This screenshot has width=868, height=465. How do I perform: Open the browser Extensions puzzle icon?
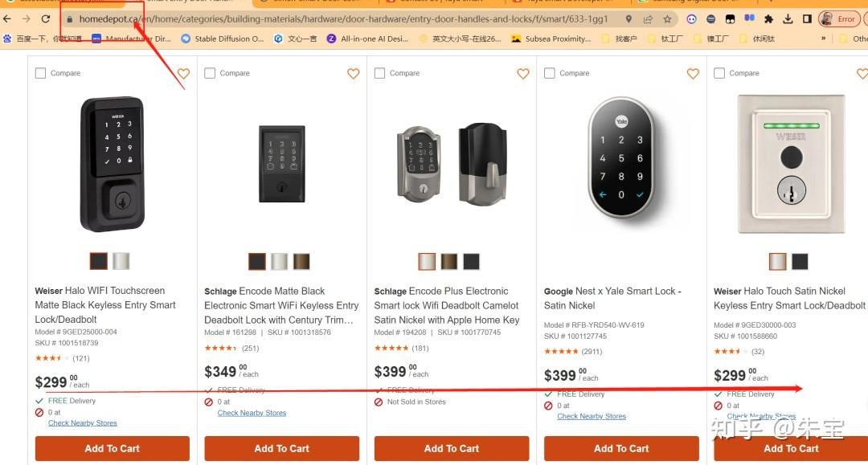(768, 18)
